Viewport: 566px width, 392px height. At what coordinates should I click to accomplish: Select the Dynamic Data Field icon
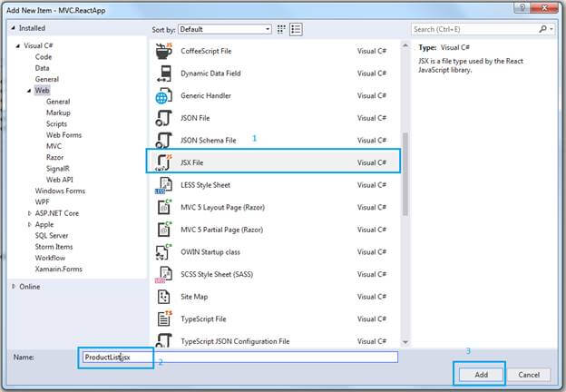(164, 73)
